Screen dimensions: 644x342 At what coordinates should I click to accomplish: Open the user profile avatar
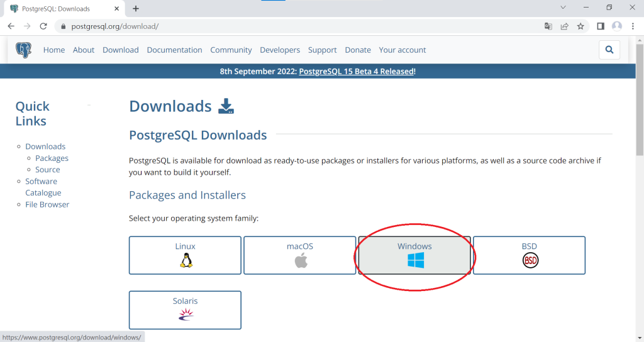616,26
